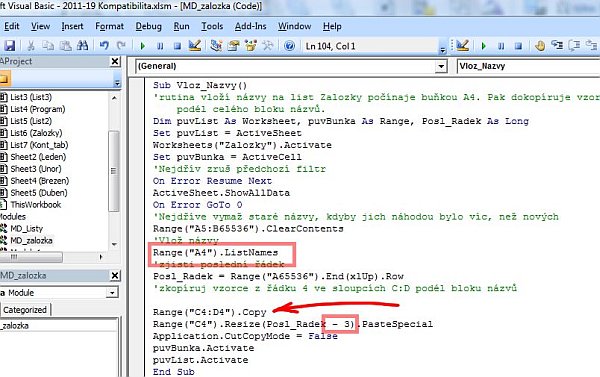The height and width of the screenshot is (377, 600).
Task: Open Find with the binoculars icon
Action: coord(82,46)
